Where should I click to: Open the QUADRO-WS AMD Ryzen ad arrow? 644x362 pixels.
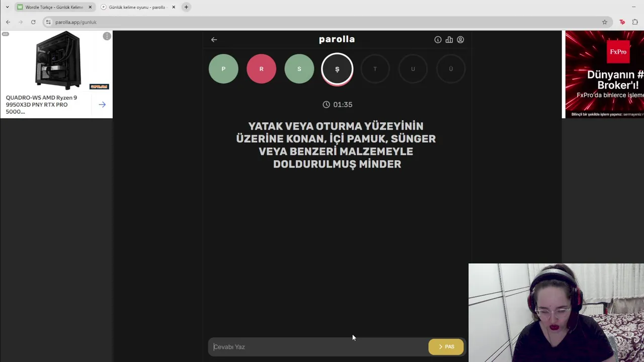[x=102, y=105]
